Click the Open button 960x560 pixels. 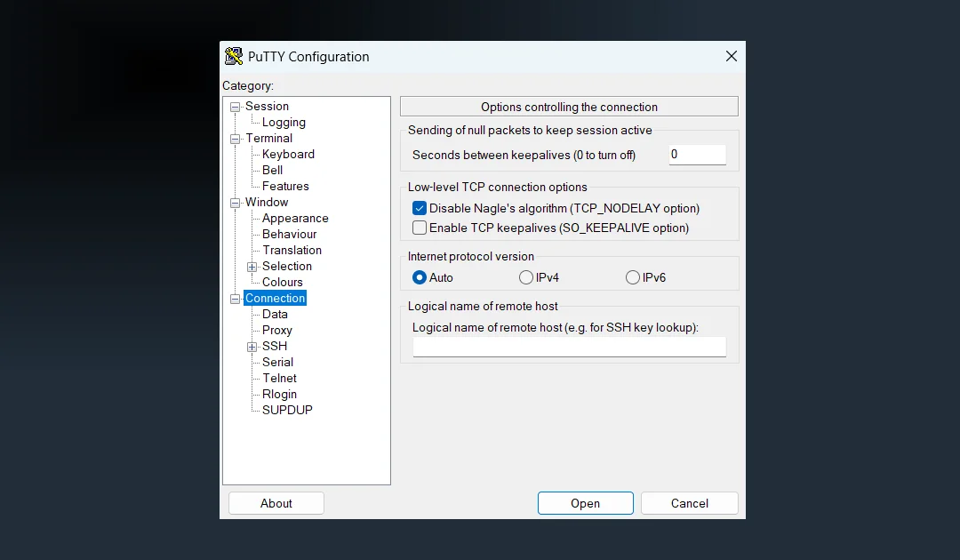pos(585,503)
